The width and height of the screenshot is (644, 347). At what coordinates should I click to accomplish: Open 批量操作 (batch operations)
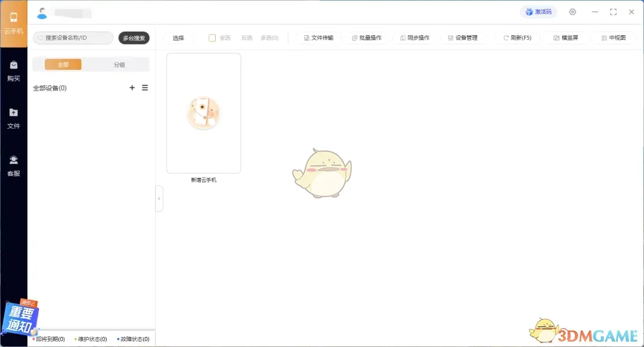click(x=368, y=37)
